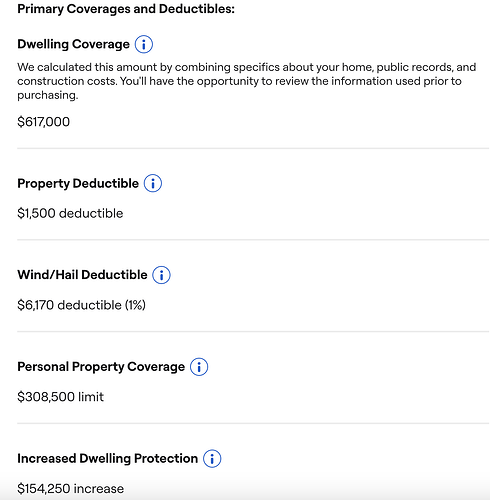Screen dimensions: 490x500
Task: Click the Property Deductible heading text
Action: (78, 183)
